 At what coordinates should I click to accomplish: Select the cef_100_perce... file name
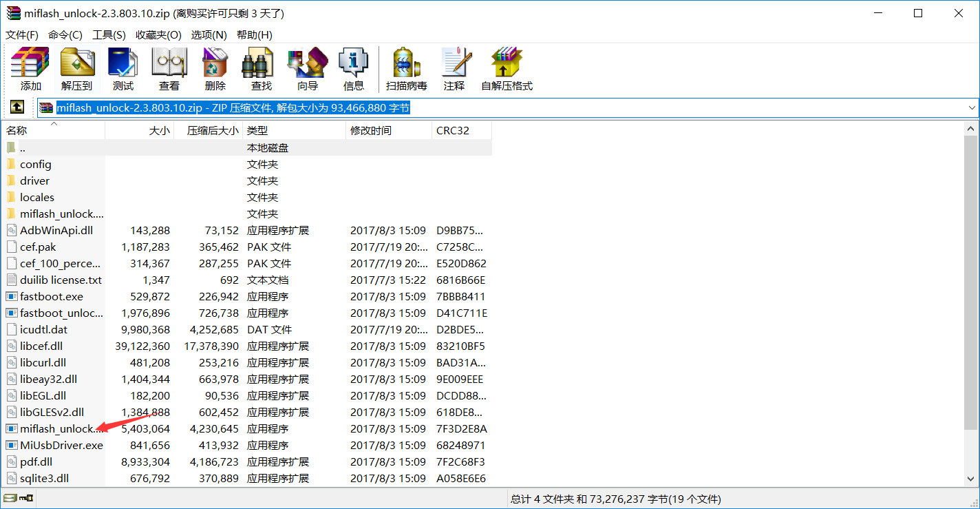click(61, 263)
